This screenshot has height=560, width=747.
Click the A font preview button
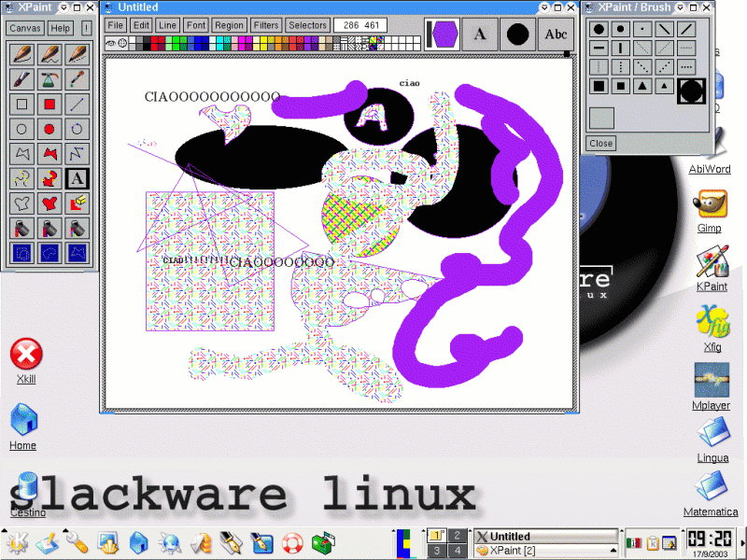click(480, 35)
